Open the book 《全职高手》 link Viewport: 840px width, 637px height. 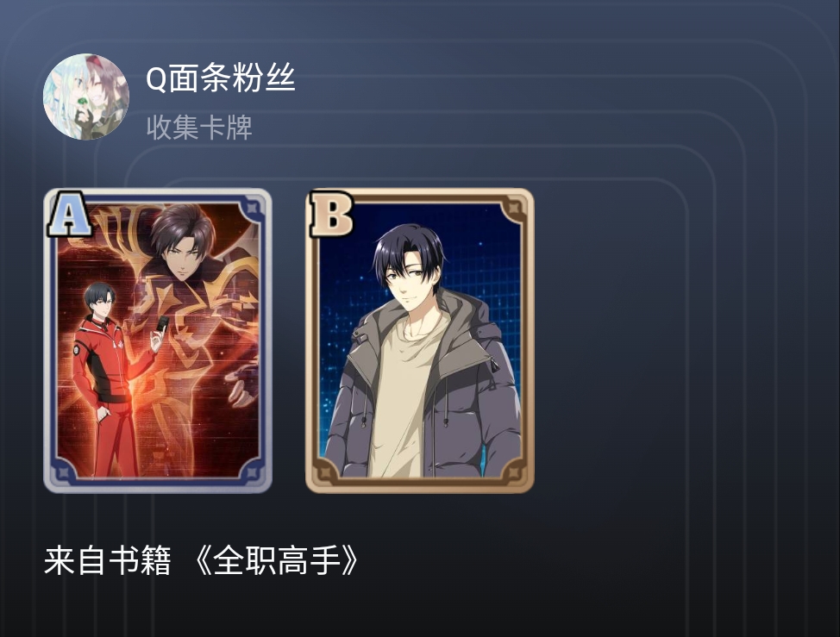coord(277,561)
